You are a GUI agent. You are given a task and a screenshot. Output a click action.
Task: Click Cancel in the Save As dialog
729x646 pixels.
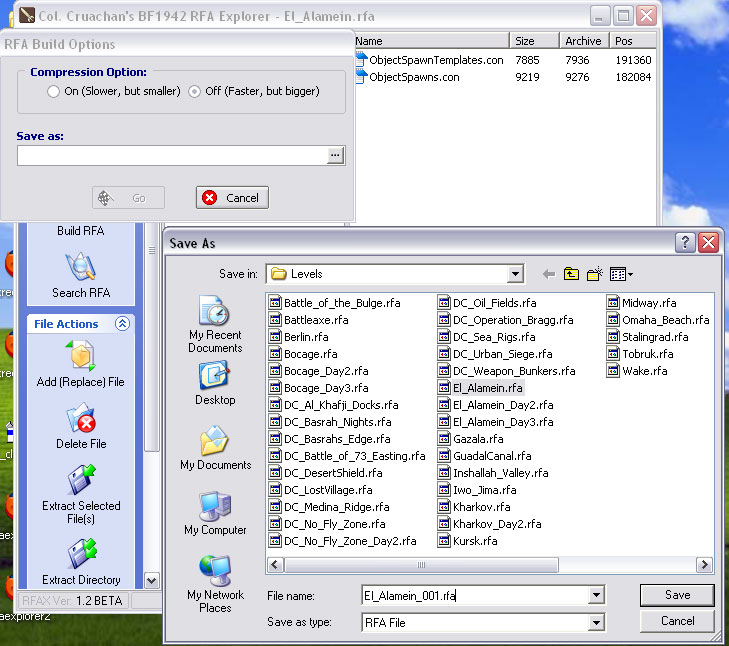(x=677, y=621)
